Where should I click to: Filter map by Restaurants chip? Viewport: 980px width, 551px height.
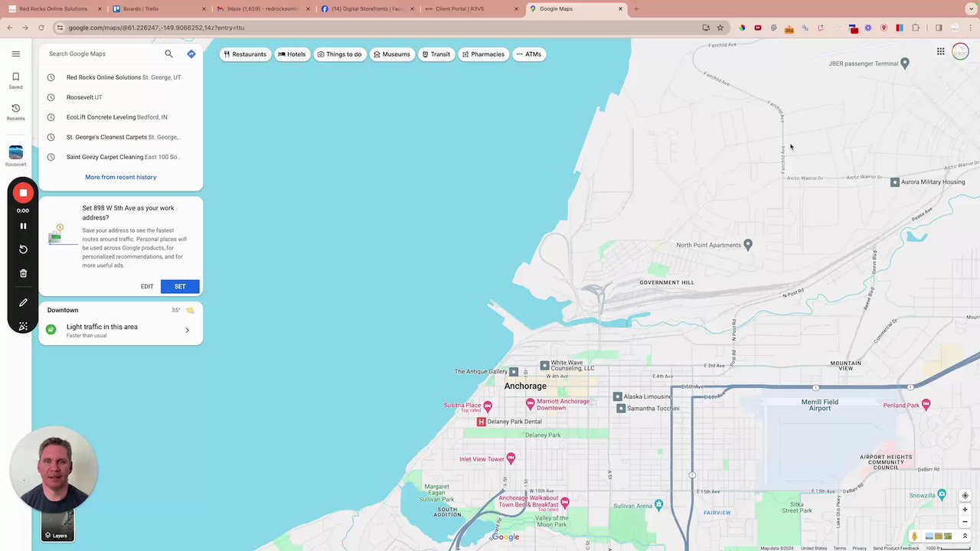click(x=245, y=54)
